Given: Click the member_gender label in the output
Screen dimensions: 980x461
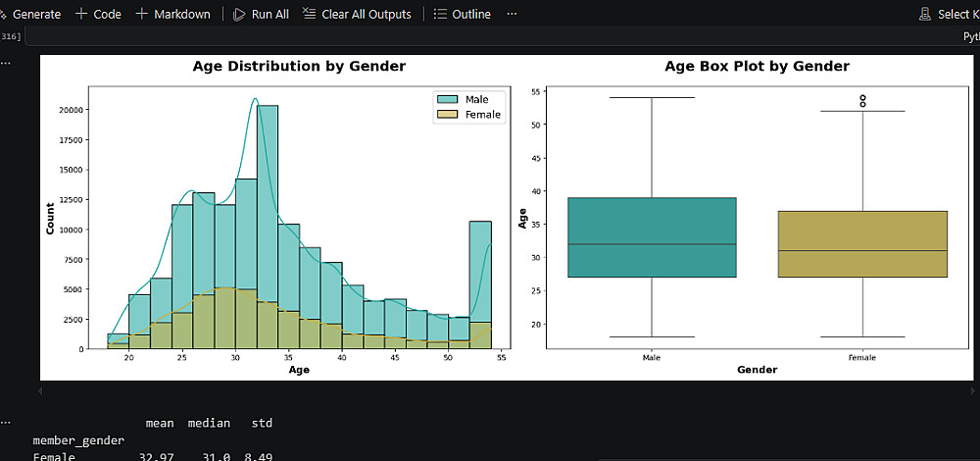Looking at the screenshot, I should 78,441.
